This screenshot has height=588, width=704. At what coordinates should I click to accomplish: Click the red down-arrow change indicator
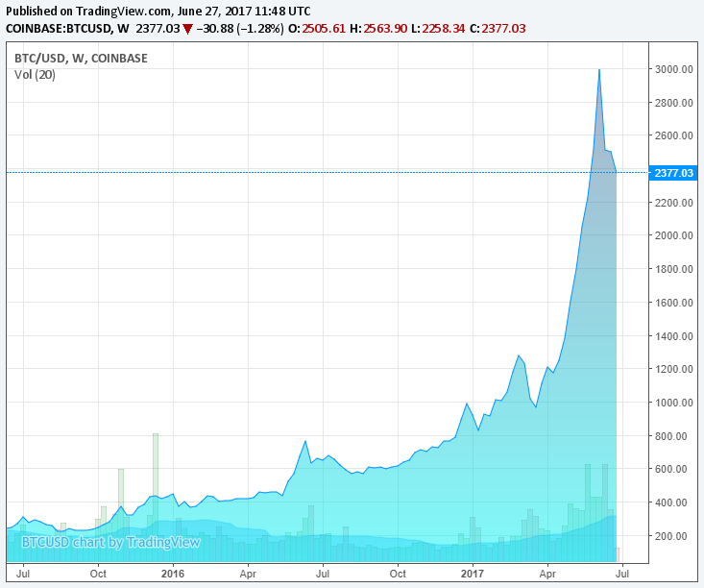pos(187,29)
